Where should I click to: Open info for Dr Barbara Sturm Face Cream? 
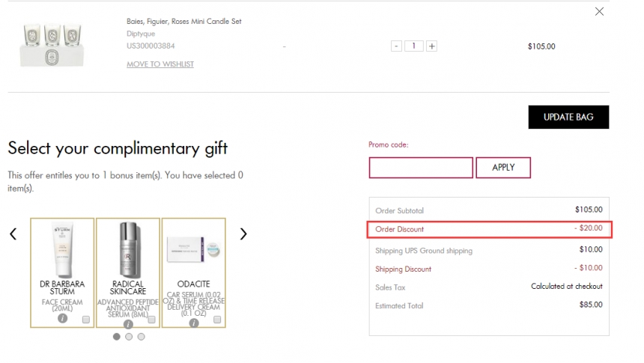(x=63, y=319)
